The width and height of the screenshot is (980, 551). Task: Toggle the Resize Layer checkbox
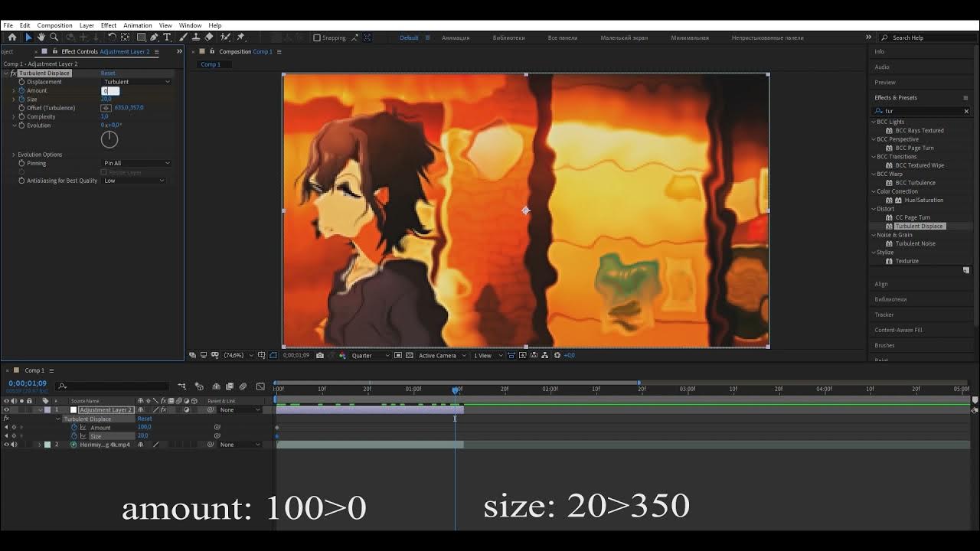(x=104, y=172)
